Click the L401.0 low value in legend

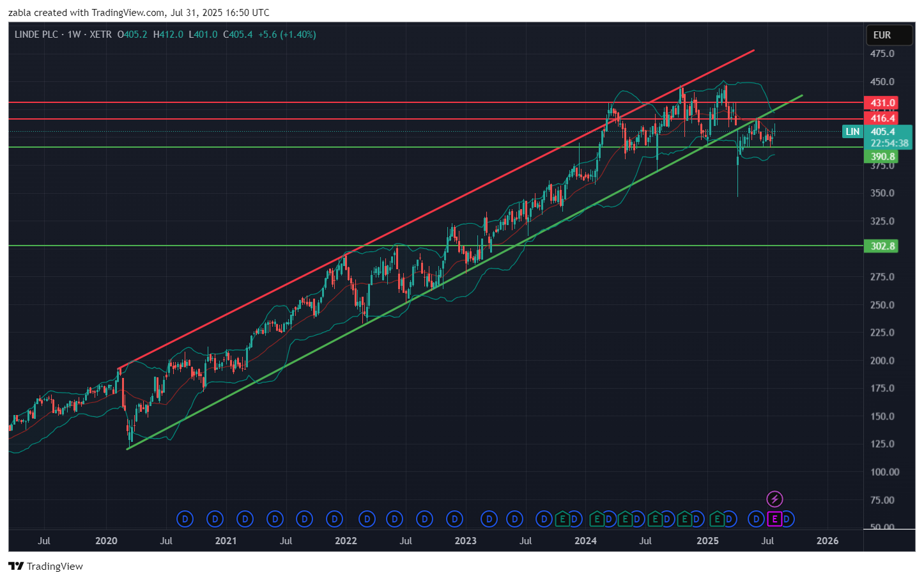pos(203,35)
